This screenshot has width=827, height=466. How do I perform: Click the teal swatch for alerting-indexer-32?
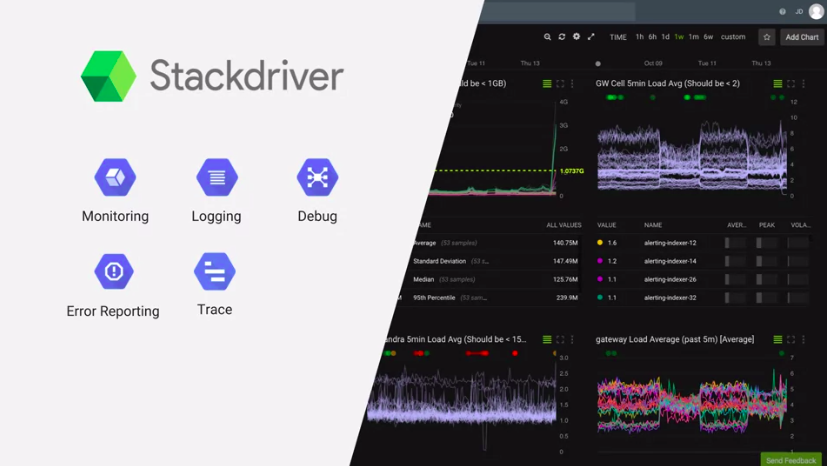click(x=600, y=297)
